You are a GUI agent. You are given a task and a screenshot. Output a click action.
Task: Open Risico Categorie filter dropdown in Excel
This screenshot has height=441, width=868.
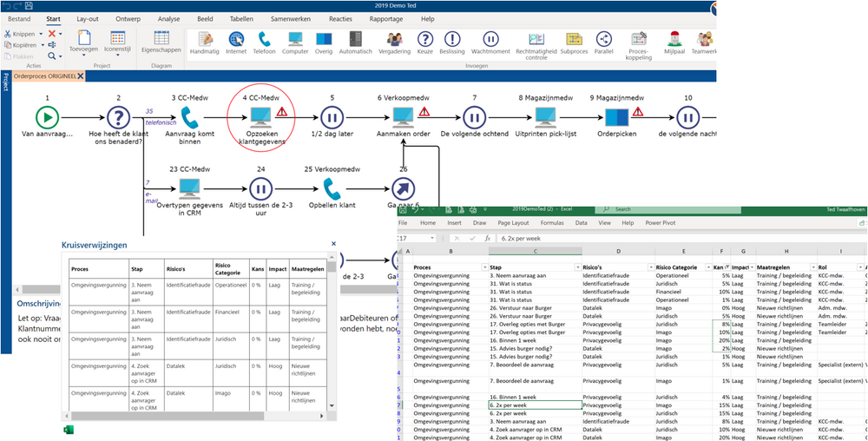click(707, 267)
